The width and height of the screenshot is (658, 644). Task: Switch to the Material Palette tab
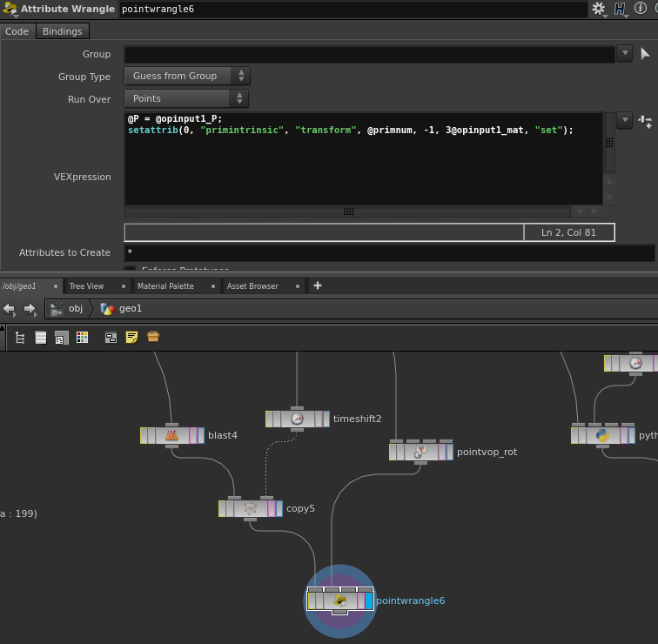tap(165, 286)
